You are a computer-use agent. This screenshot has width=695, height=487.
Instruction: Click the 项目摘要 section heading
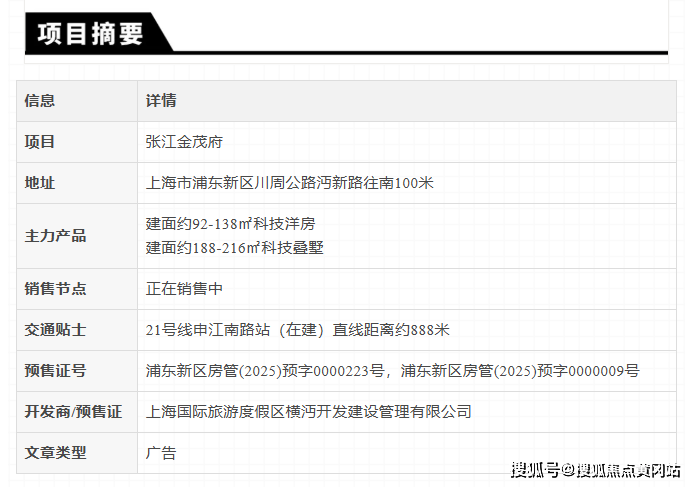pos(90,34)
